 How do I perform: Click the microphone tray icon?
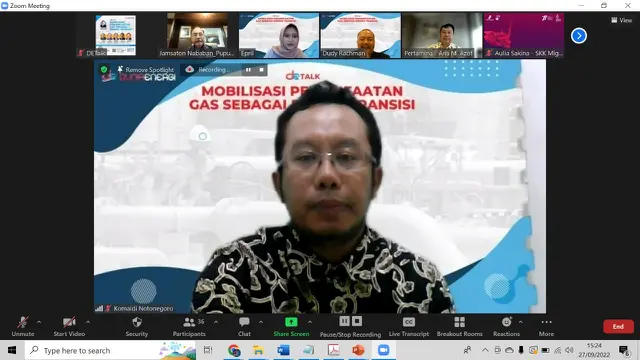tap(521, 350)
